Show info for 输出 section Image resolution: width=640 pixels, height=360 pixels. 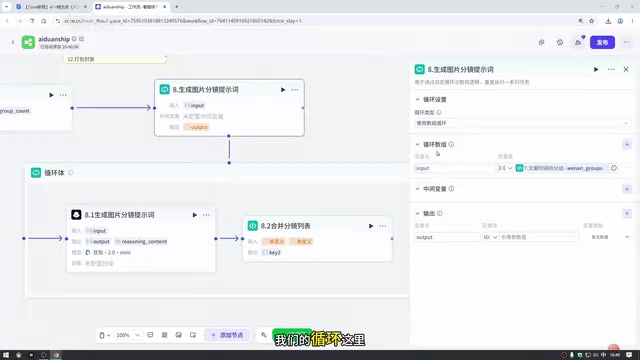439,213
